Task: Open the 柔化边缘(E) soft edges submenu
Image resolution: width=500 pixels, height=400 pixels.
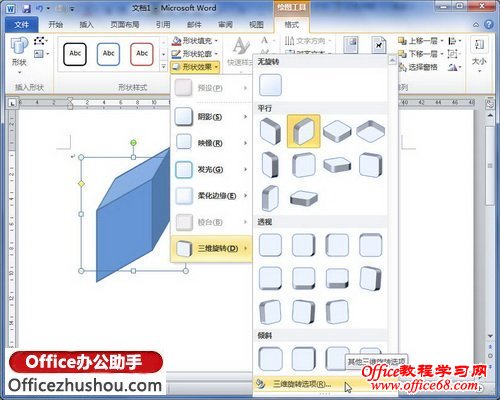Action: (x=211, y=196)
